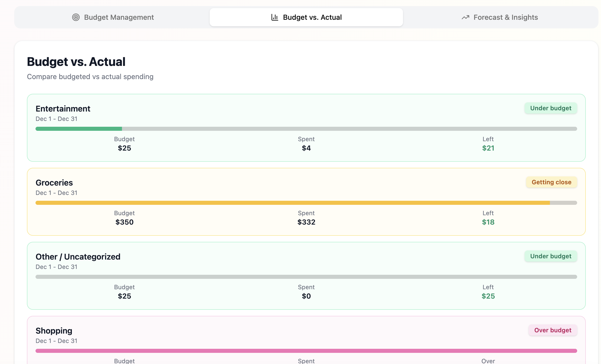Image resolution: width=601 pixels, height=364 pixels.
Task: Click the Budget vs. Actual page heading
Action: [x=76, y=61]
